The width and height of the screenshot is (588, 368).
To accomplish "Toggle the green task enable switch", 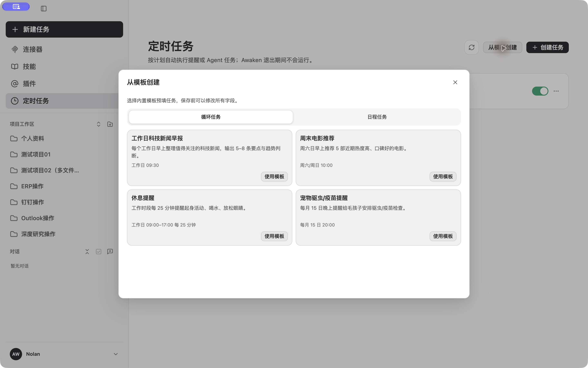I will click(540, 91).
